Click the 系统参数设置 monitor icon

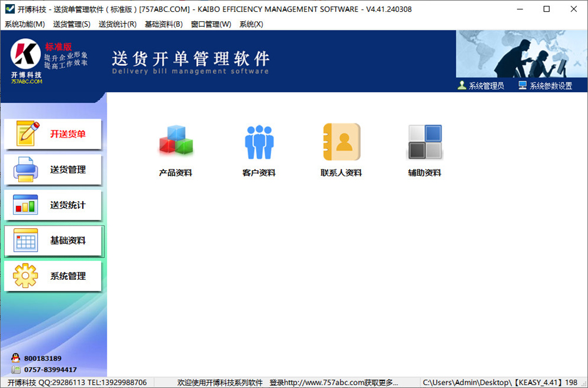click(522, 85)
